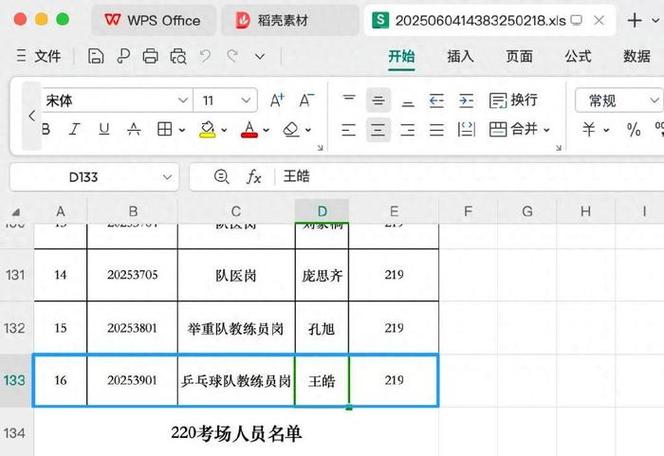Click distributed alignment icon

(x=466, y=130)
